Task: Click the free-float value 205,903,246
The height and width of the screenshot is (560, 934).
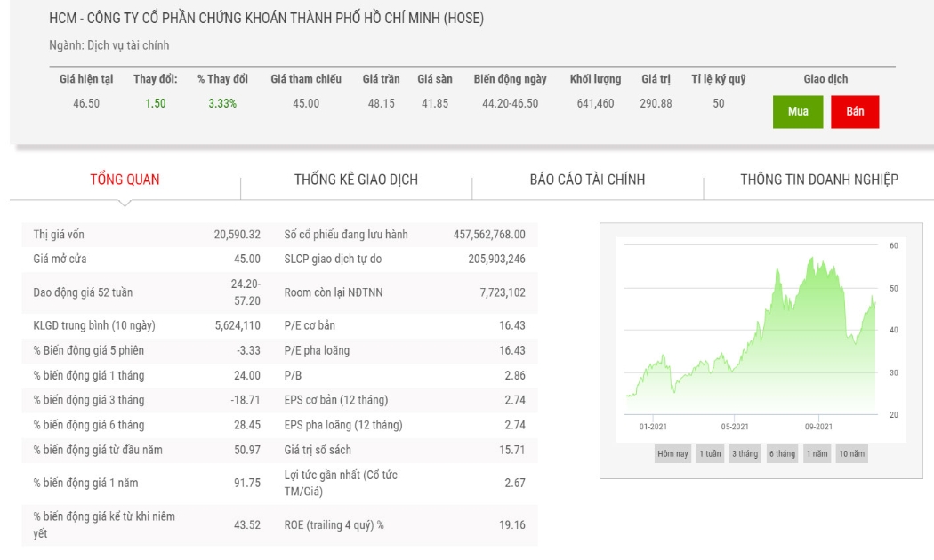Action: [x=496, y=259]
